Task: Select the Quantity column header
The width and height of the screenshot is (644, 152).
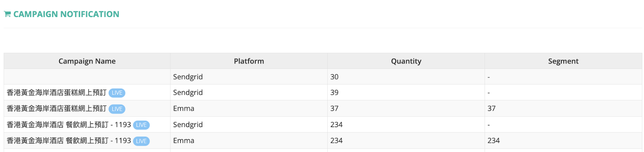Action: (406, 61)
